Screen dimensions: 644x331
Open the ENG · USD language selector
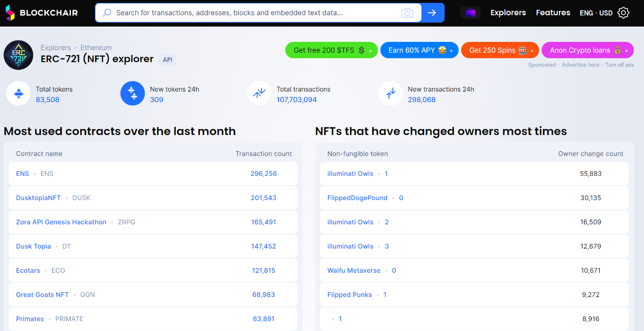[596, 13]
